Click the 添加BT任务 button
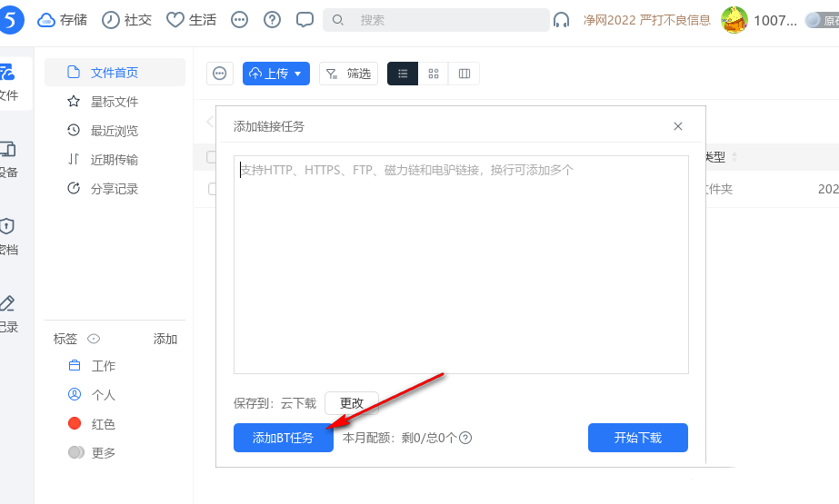 tap(283, 438)
